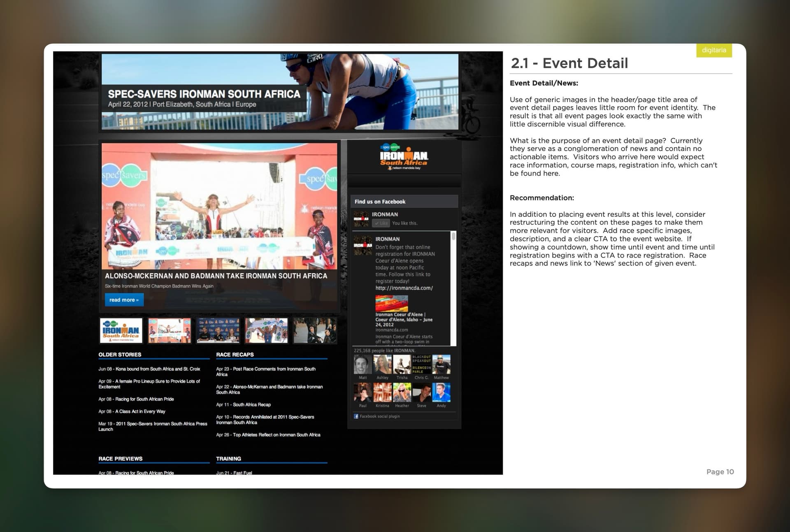Open South Africa Recap Apr 11 link

point(243,405)
